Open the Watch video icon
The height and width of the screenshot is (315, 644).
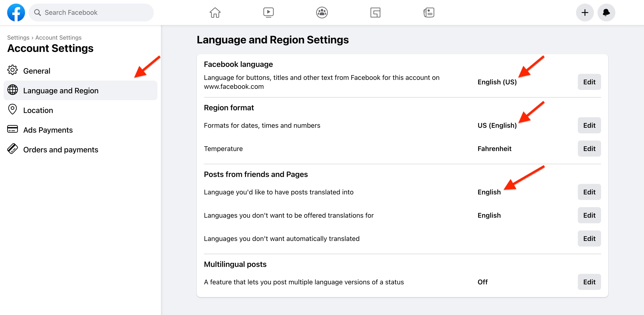268,13
